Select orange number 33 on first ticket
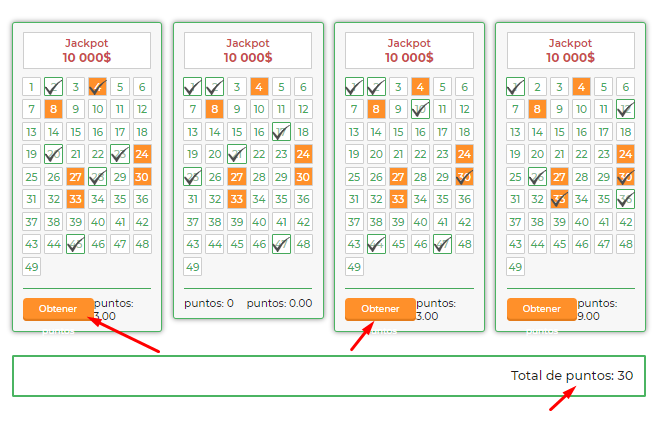The image size is (672, 422). tap(75, 199)
